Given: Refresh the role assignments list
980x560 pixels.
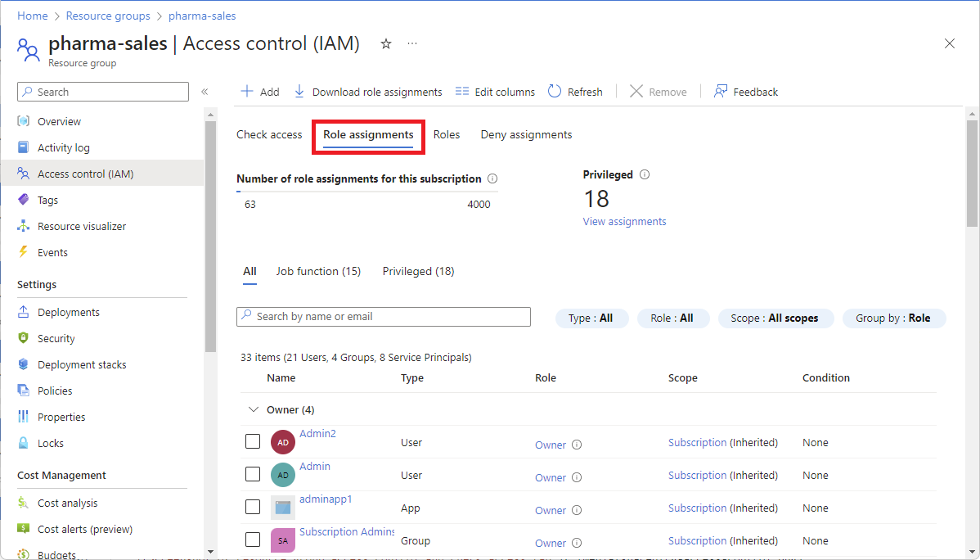Looking at the screenshot, I should pyautogui.click(x=575, y=92).
